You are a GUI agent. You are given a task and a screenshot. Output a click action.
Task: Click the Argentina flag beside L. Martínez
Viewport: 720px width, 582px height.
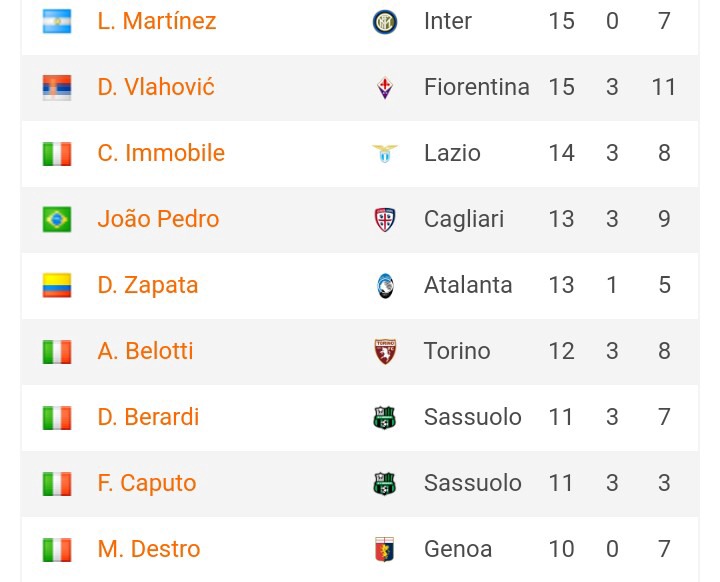[x=57, y=21]
